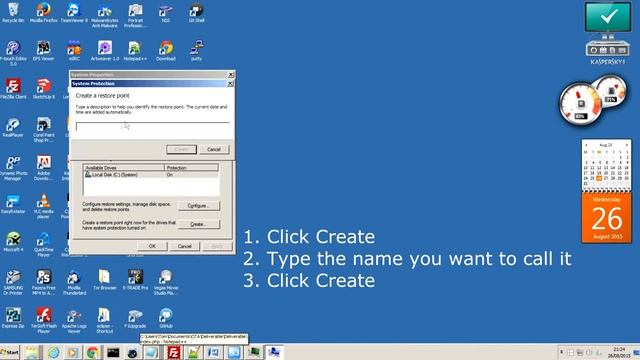This screenshot has height=360, width=640.
Task: Open the Express Zip desktop shortcut
Action: coord(13,318)
